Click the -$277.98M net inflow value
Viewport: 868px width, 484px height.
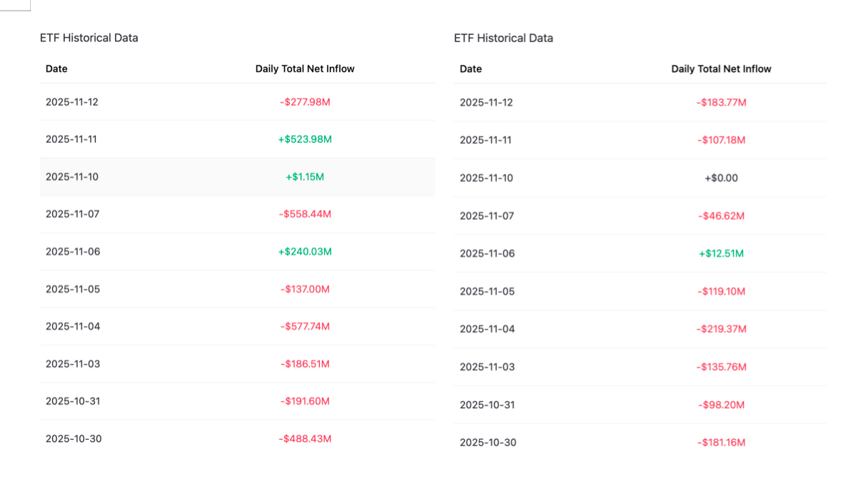(x=305, y=102)
